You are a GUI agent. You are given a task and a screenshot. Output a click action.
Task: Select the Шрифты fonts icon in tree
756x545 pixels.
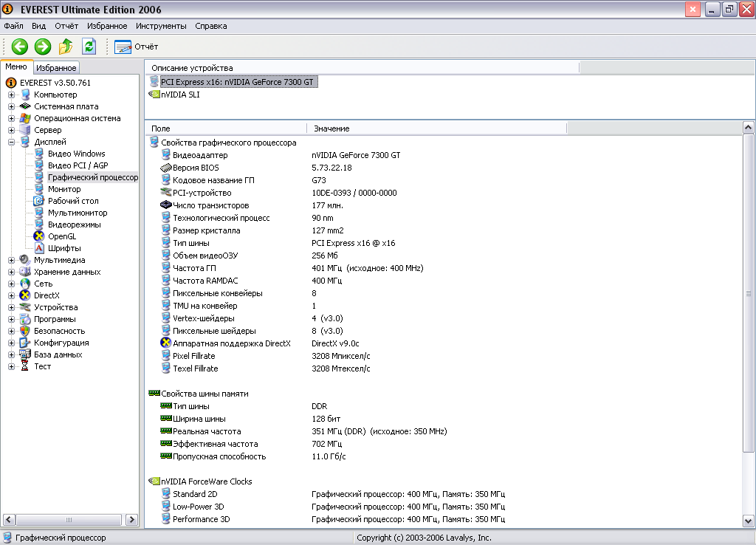(x=39, y=248)
